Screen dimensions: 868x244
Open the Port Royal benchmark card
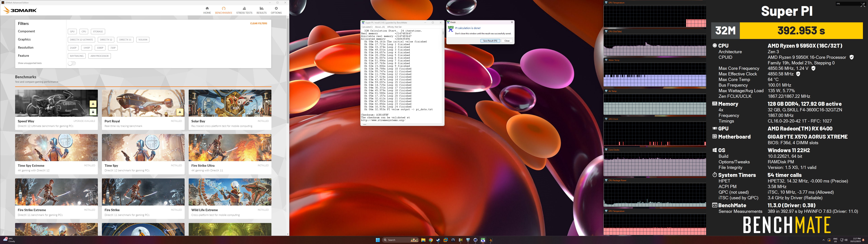143,109
